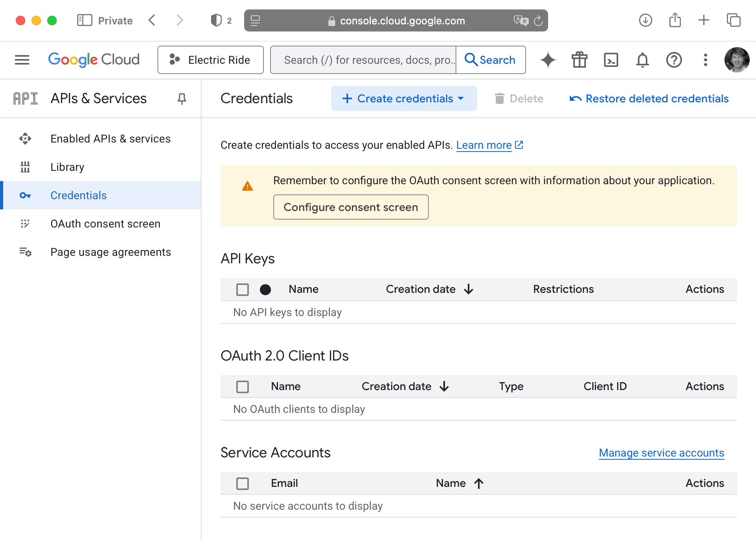Viewport: 756px width, 540px height.
Task: Activate Cloud Shell terminal icon
Action: click(611, 60)
